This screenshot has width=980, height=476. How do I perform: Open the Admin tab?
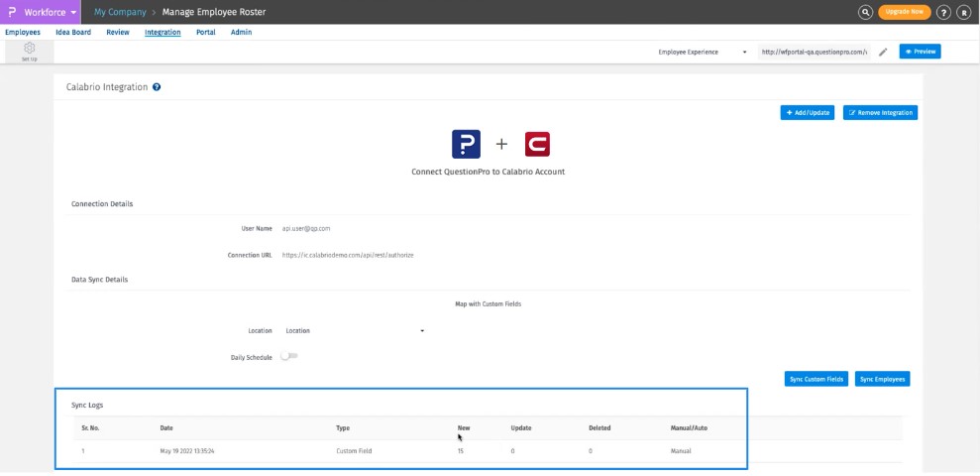coord(241,32)
